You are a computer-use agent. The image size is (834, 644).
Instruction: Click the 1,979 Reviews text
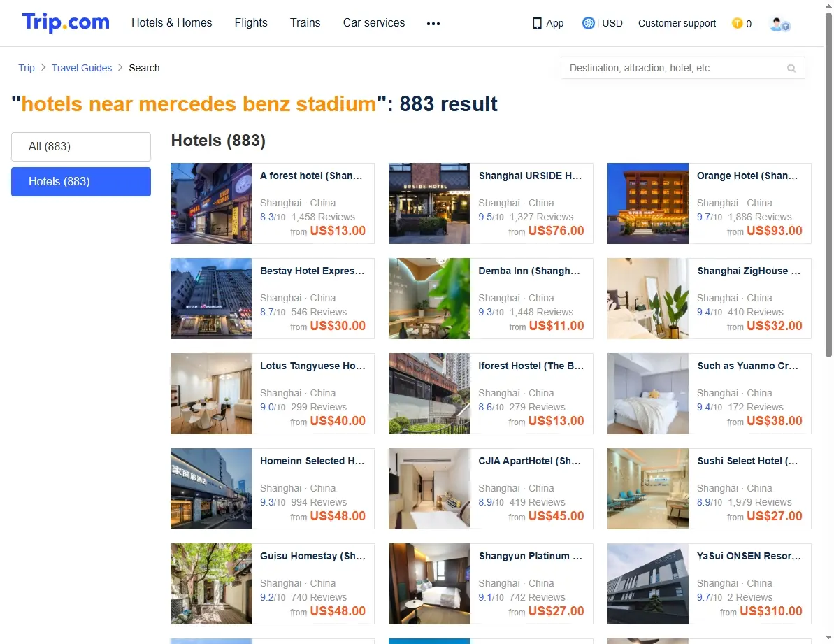[759, 503]
